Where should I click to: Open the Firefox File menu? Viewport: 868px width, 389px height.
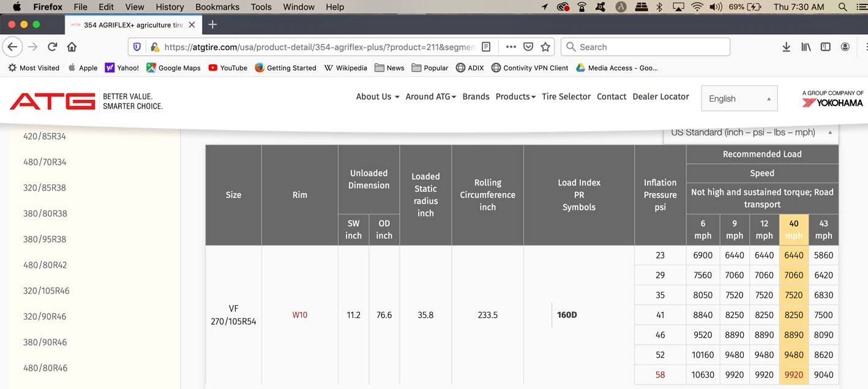pyautogui.click(x=80, y=7)
